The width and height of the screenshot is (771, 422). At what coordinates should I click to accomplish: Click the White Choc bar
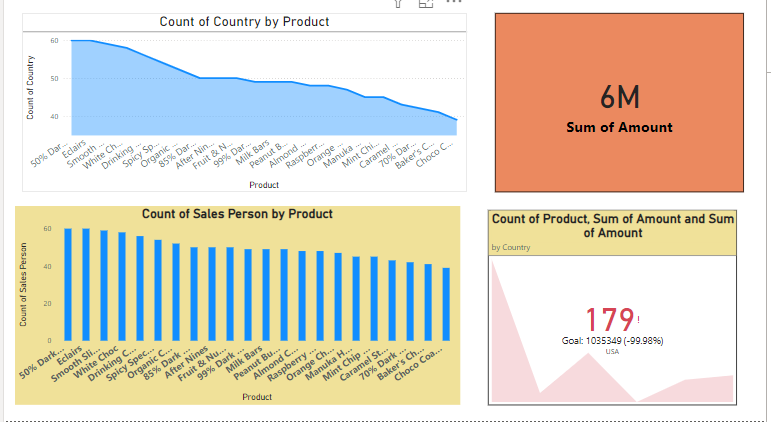tap(122, 288)
